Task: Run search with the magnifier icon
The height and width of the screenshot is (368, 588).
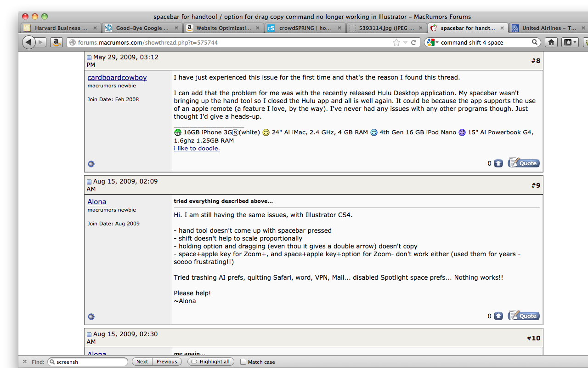Action: pos(535,42)
